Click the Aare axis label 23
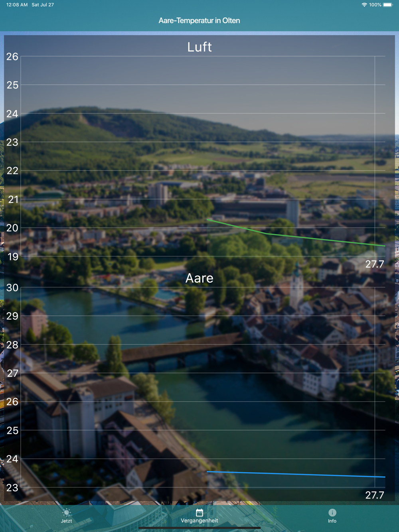 12,487
